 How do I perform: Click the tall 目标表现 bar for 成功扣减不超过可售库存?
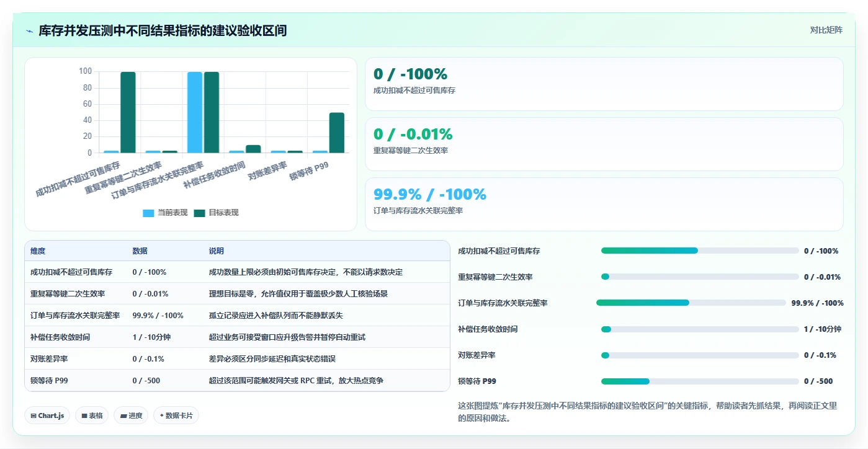pyautogui.click(x=128, y=112)
